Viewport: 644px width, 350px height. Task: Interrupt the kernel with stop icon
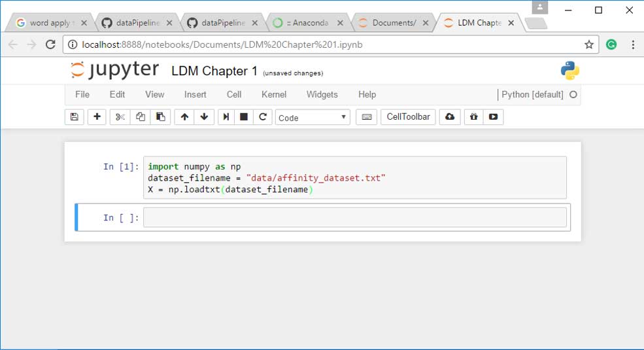tap(244, 117)
